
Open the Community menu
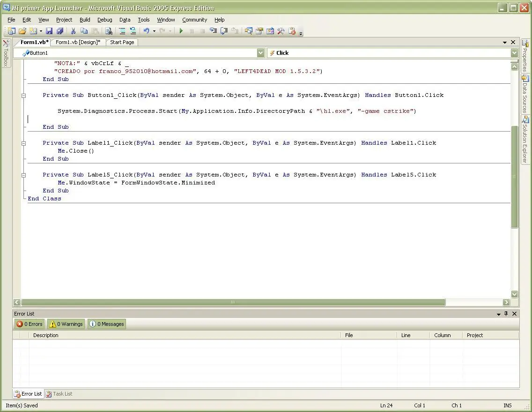[x=194, y=20]
